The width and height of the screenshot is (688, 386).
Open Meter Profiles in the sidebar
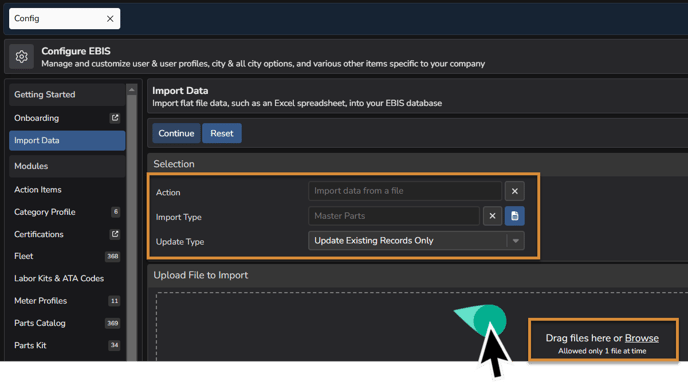(67, 301)
